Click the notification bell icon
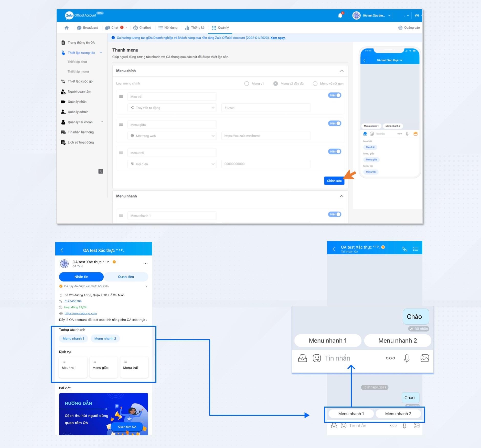Screen dimensions: 481x448 [x=340, y=16]
